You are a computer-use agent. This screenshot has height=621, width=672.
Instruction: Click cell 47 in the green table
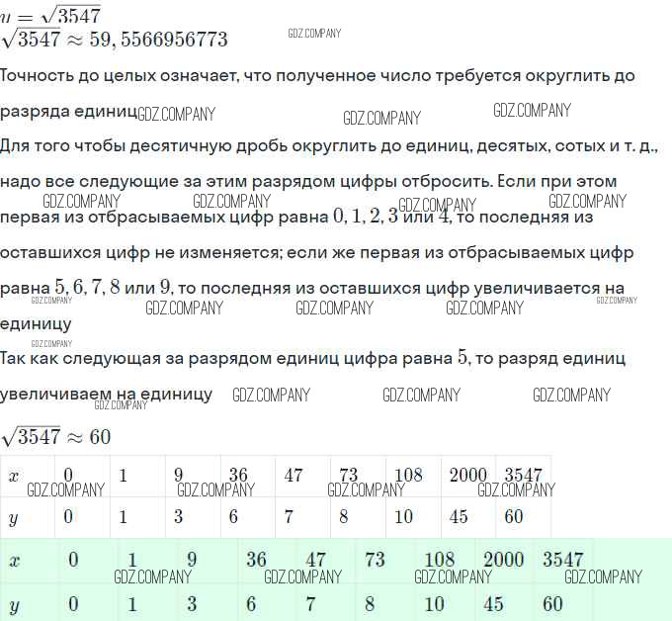coord(316,560)
